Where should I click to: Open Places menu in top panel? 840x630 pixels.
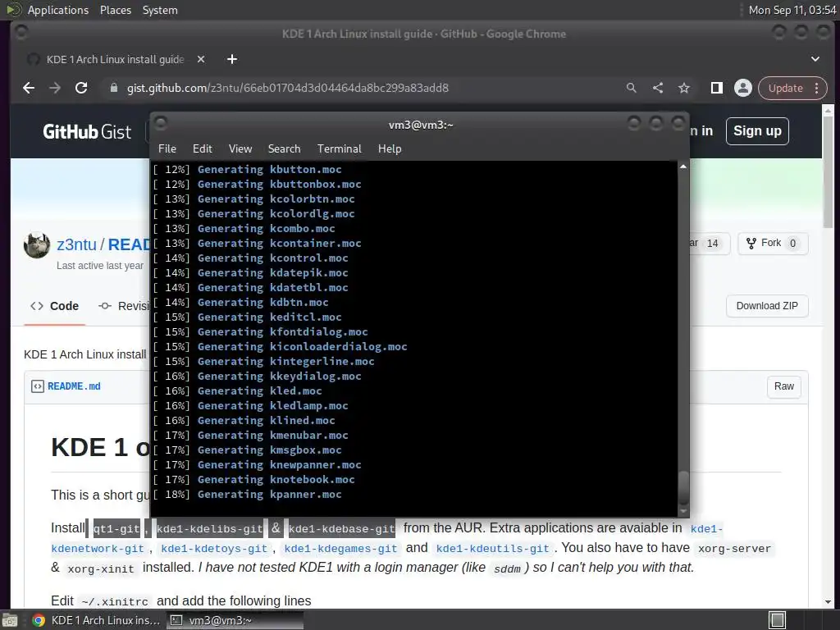coord(115,10)
